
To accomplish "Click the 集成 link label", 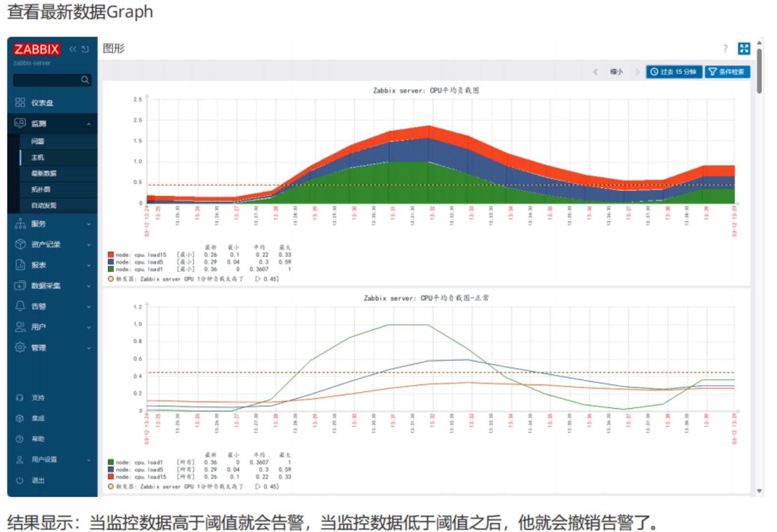I will pyautogui.click(x=38, y=418).
